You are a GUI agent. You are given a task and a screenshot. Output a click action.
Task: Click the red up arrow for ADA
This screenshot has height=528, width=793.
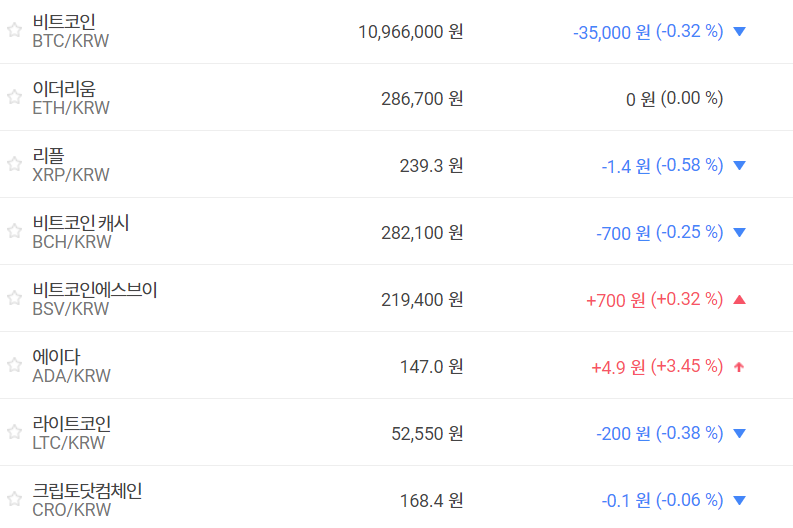739,367
